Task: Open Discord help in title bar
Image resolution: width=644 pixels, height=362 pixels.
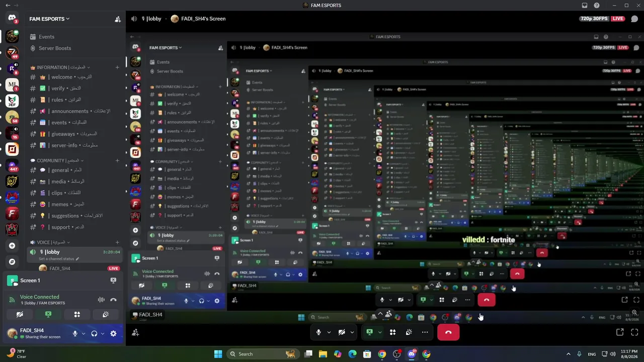Action: coord(597,6)
